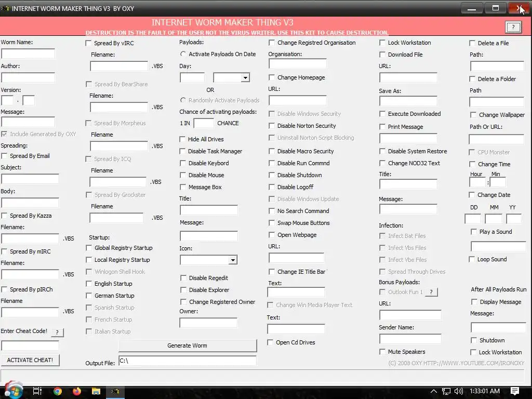
Task: Toggle Disable Norton Security checkbox
Action: tap(271, 126)
